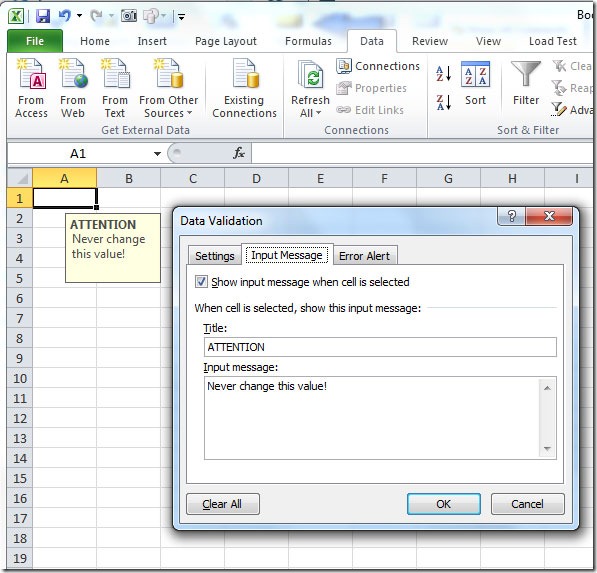The width and height of the screenshot is (597, 573).
Task: Click Edit Links in the Connections group
Action: [370, 110]
